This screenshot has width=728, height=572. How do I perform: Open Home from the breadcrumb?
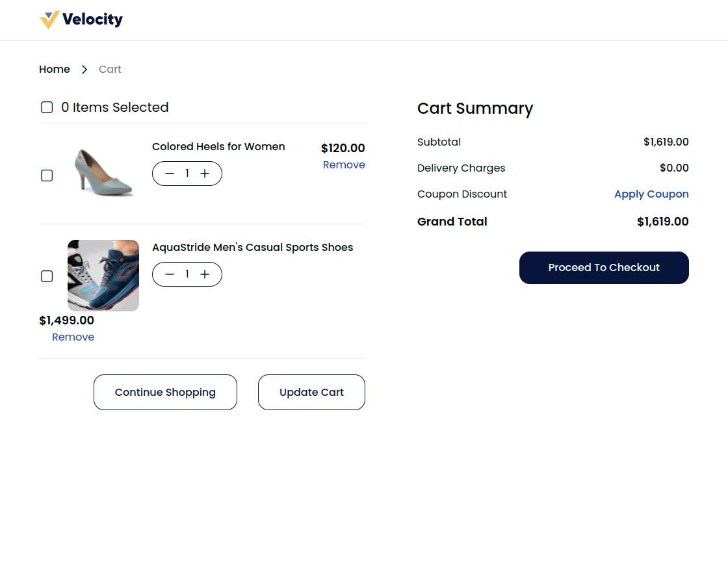coord(54,69)
